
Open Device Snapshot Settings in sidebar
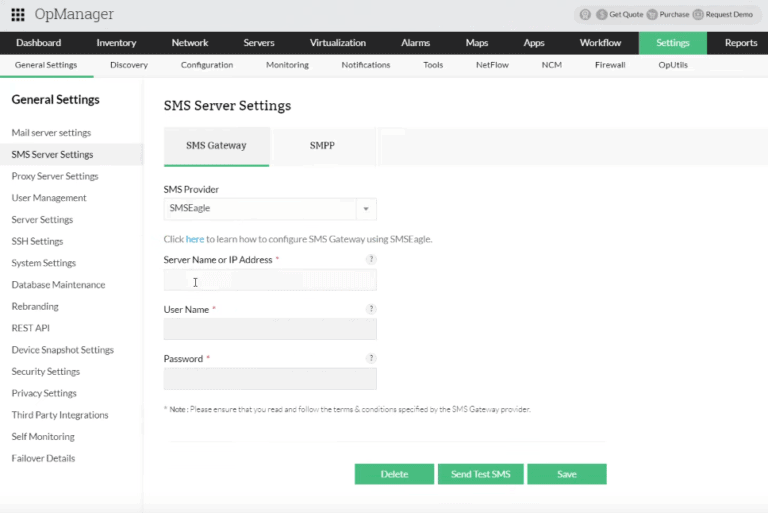63,350
